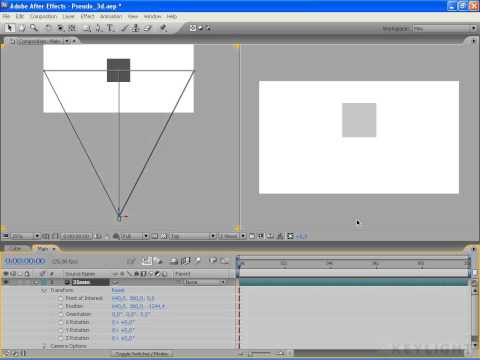Viewport: 480px width, 360px height.
Task: Select the Rectangular Mask tool
Action: coord(87,28)
